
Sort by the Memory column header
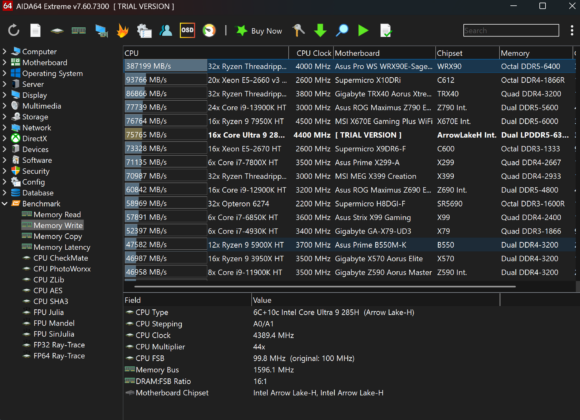point(536,53)
